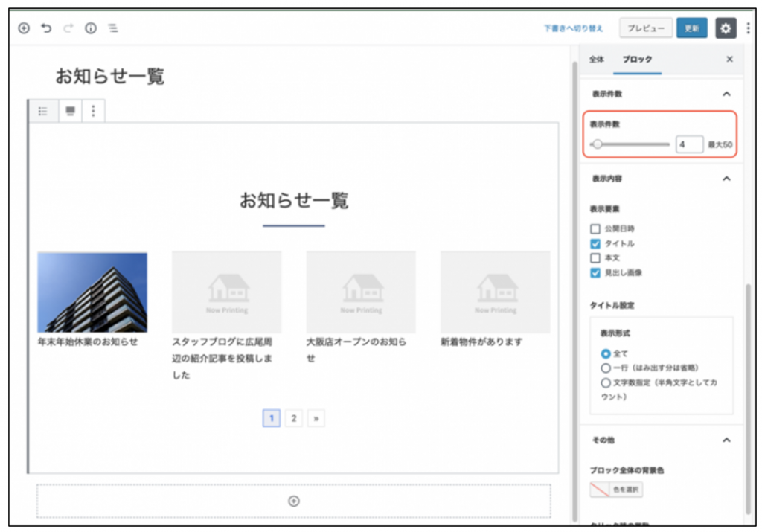Collapse the その他 panel section
This screenshot has width=762, height=532.
click(x=726, y=440)
